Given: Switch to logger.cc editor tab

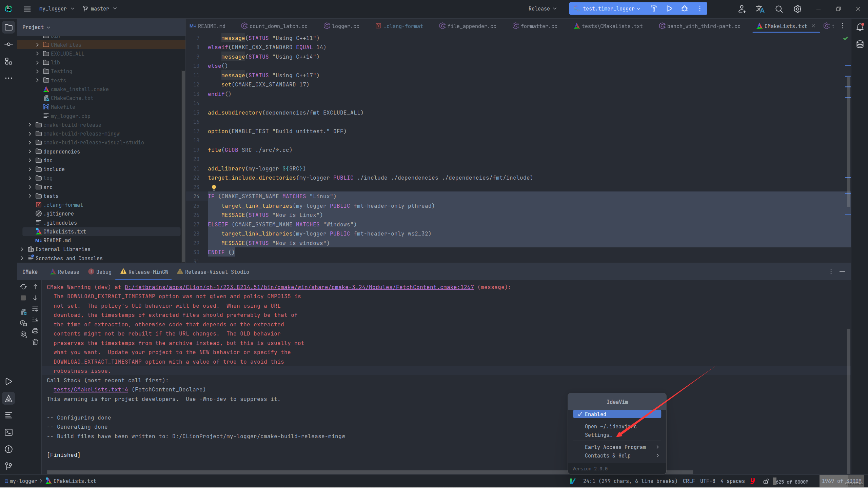Looking at the screenshot, I should click(x=342, y=26).
